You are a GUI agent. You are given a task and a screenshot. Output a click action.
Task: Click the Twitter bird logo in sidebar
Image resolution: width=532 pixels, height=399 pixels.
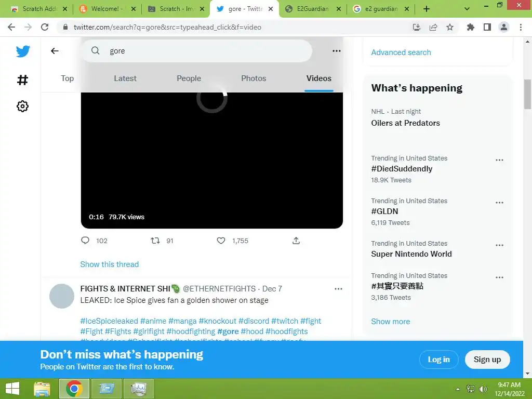[x=23, y=51]
